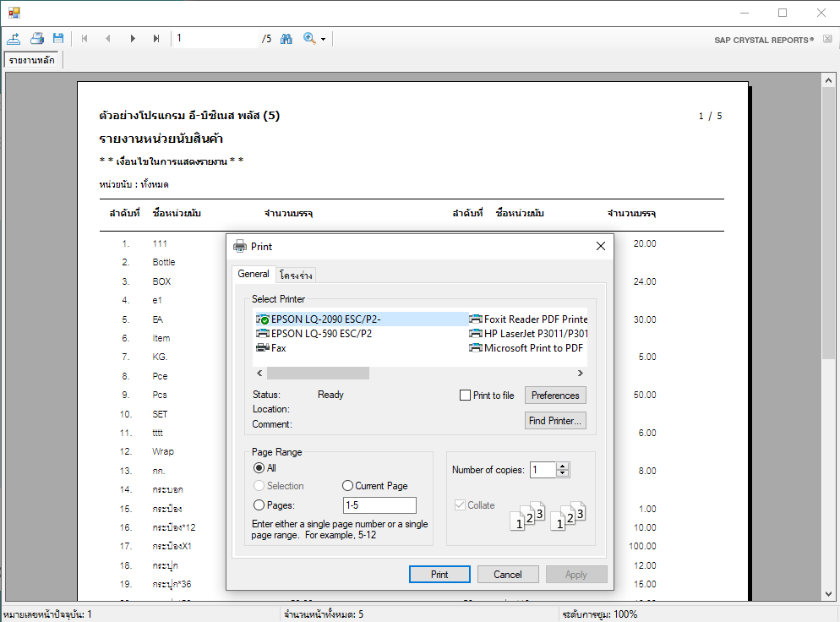Go to the next report page

(x=133, y=38)
